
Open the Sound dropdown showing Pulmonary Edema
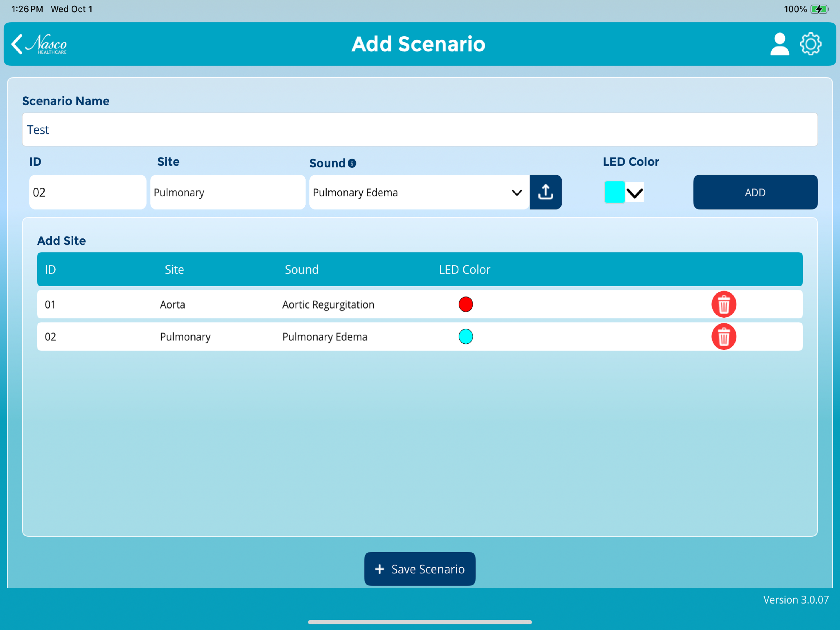419,192
